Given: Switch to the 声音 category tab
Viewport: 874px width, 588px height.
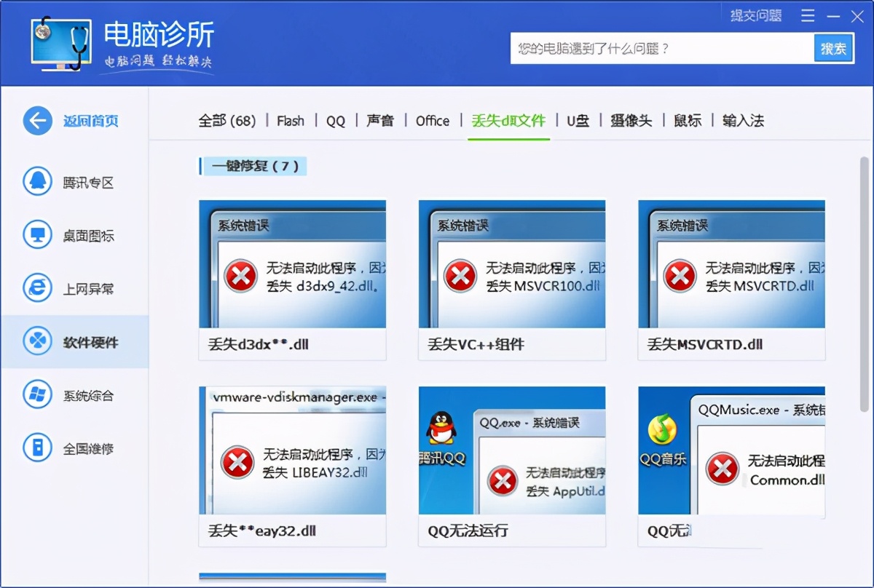Looking at the screenshot, I should pyautogui.click(x=379, y=121).
